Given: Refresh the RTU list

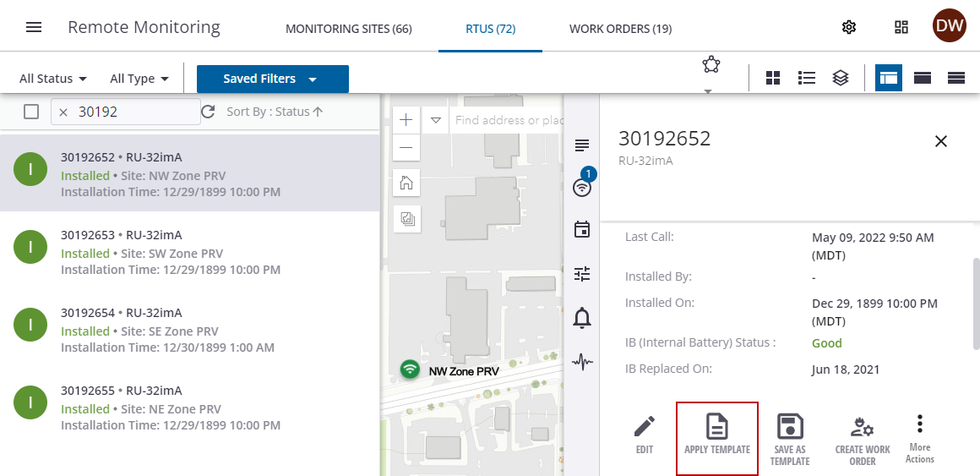Looking at the screenshot, I should tap(208, 112).
